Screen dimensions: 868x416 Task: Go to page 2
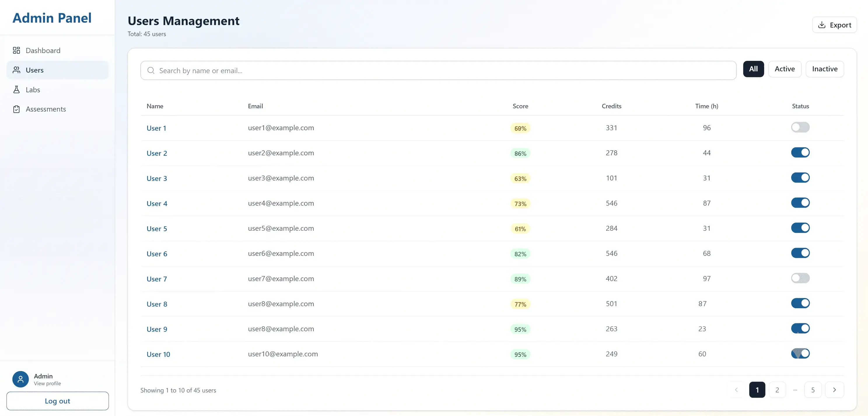pyautogui.click(x=777, y=390)
